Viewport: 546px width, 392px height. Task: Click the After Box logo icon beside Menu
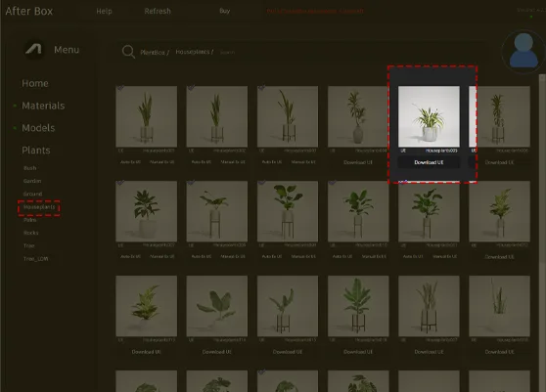(x=34, y=49)
